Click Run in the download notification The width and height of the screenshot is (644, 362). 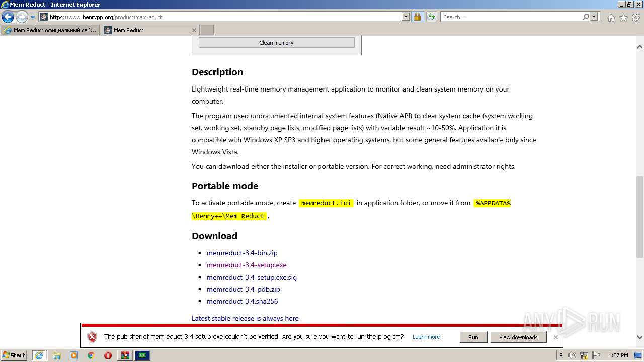pyautogui.click(x=473, y=337)
